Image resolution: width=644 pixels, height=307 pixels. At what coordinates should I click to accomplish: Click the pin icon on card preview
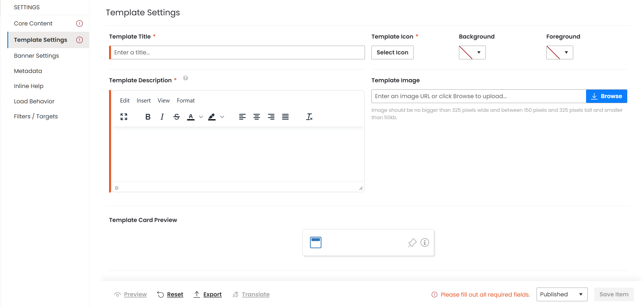tap(412, 243)
